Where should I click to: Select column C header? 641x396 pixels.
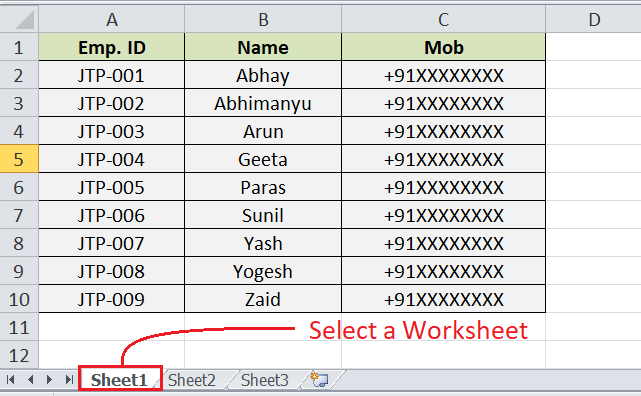pos(444,19)
